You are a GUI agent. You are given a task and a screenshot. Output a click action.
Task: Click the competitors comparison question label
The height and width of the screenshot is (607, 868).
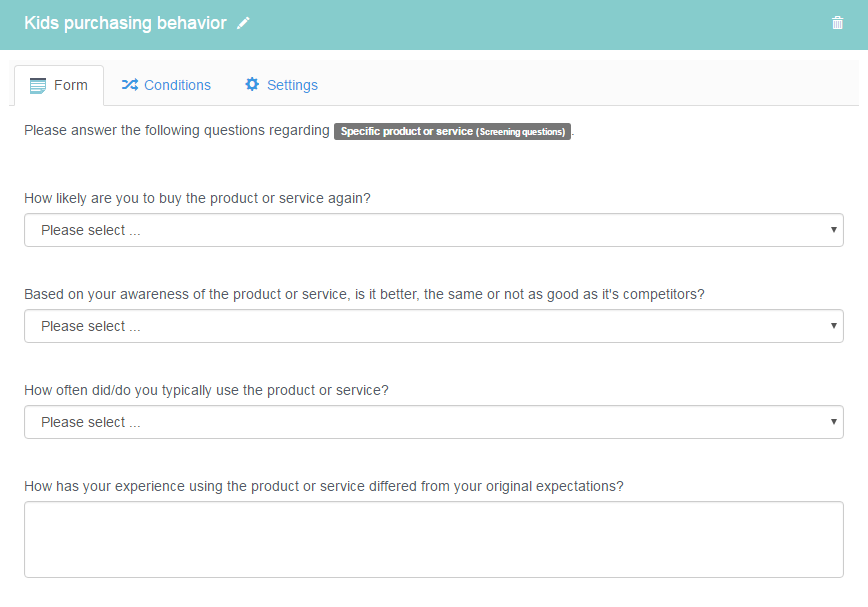364,294
